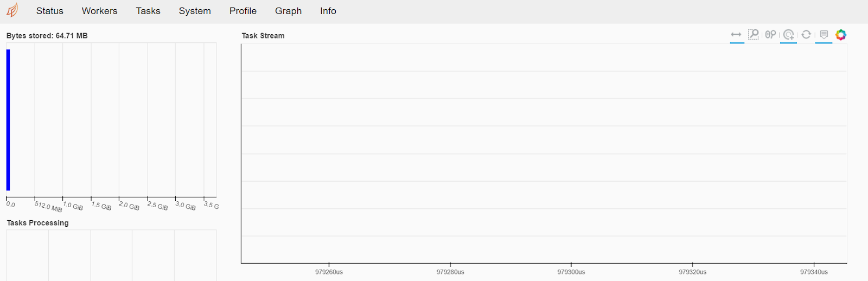This screenshot has width=868, height=281.
Task: Open the Workers page
Action: [99, 11]
